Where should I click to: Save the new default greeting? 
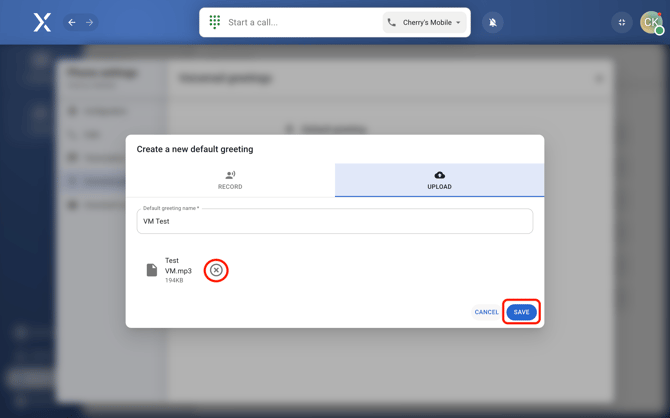(x=521, y=312)
